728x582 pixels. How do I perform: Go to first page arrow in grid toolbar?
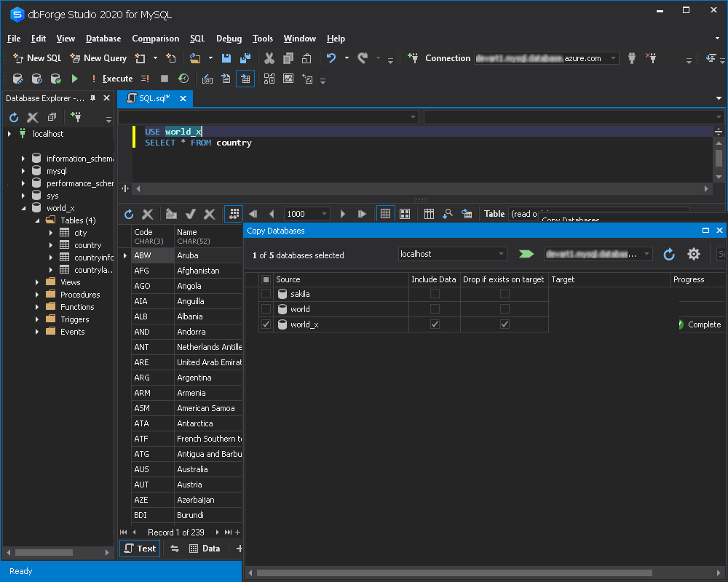pos(253,214)
